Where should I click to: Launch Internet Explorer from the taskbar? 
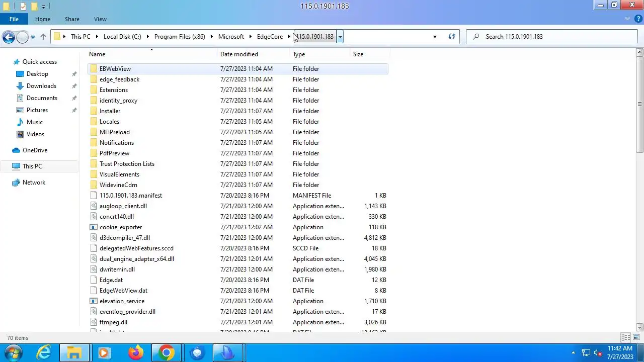click(44, 353)
